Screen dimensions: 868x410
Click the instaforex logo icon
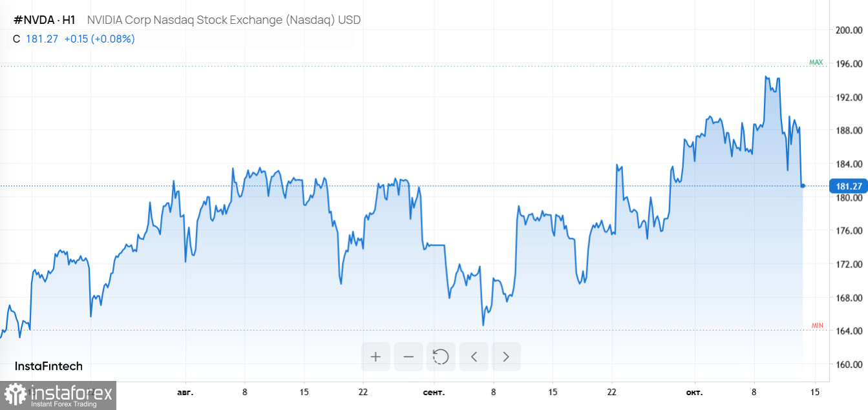click(x=16, y=394)
